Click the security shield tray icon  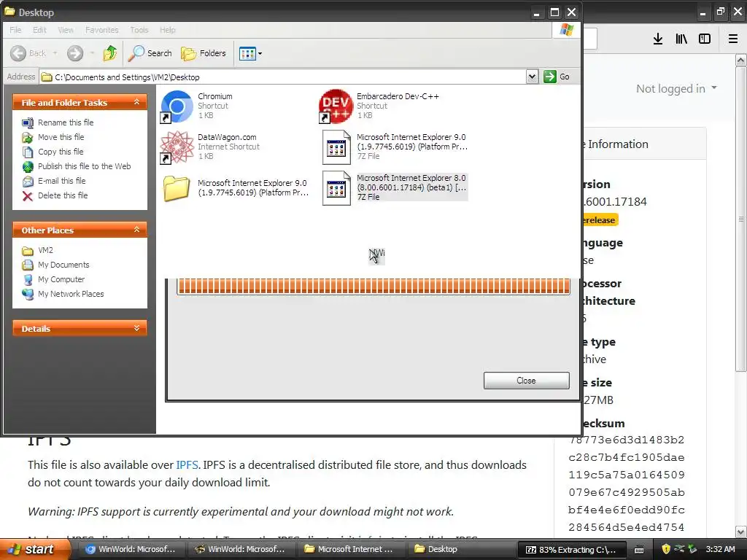coord(666,549)
